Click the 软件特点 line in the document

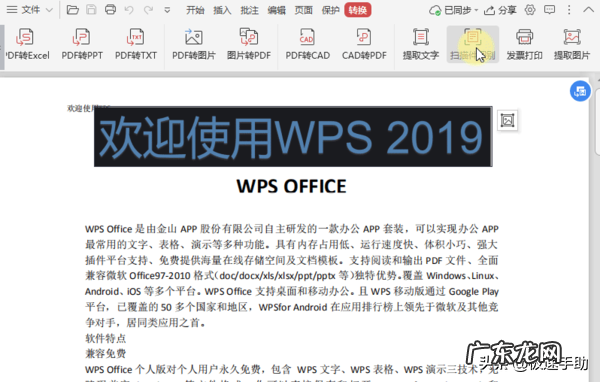click(106, 338)
